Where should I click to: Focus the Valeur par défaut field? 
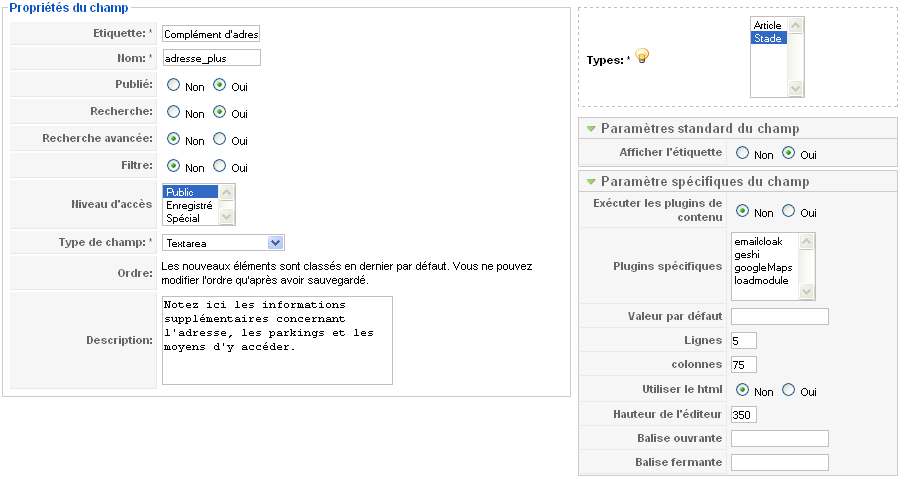pyautogui.click(x=780, y=316)
